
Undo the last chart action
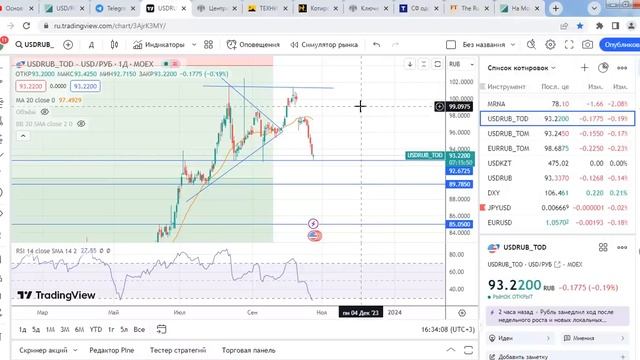(x=376, y=44)
